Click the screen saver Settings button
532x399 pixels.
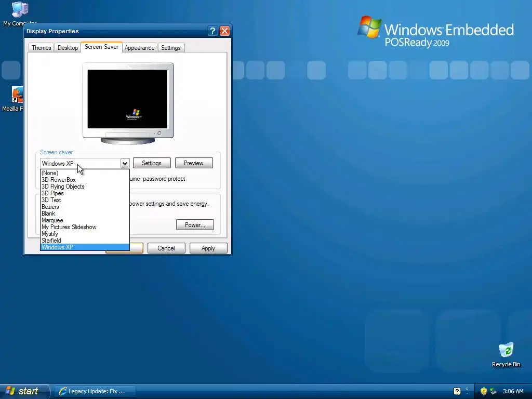[152, 163]
